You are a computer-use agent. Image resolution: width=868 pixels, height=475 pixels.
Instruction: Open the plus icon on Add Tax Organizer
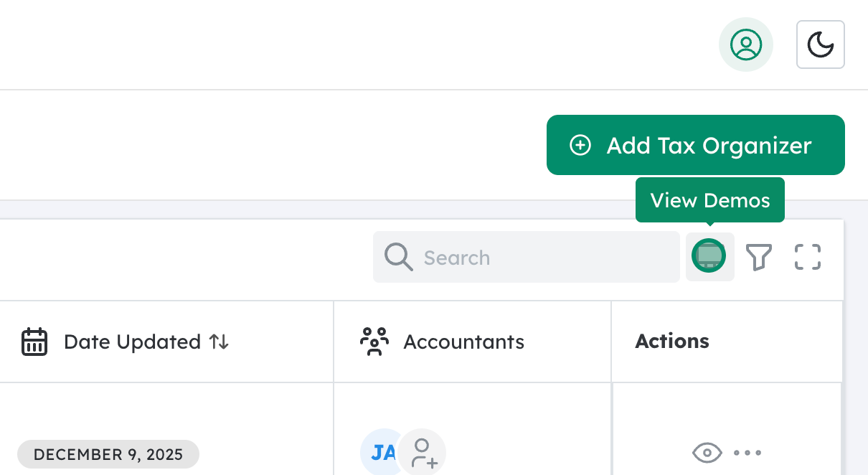pos(580,144)
